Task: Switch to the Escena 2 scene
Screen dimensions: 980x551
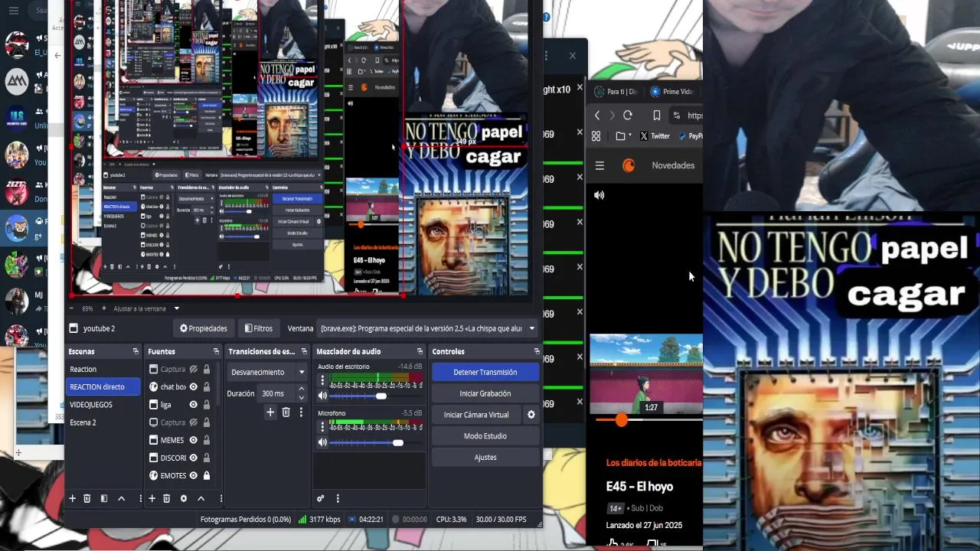Action: (103, 422)
